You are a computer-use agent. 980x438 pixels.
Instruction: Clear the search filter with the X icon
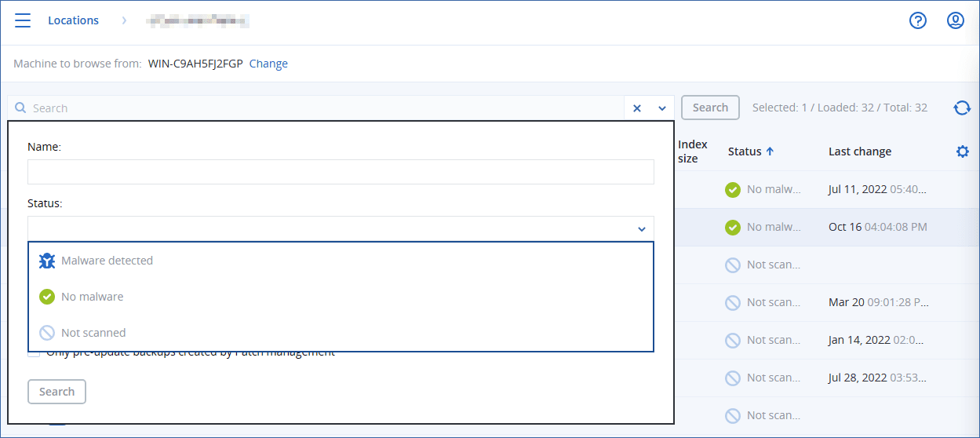[x=637, y=108]
